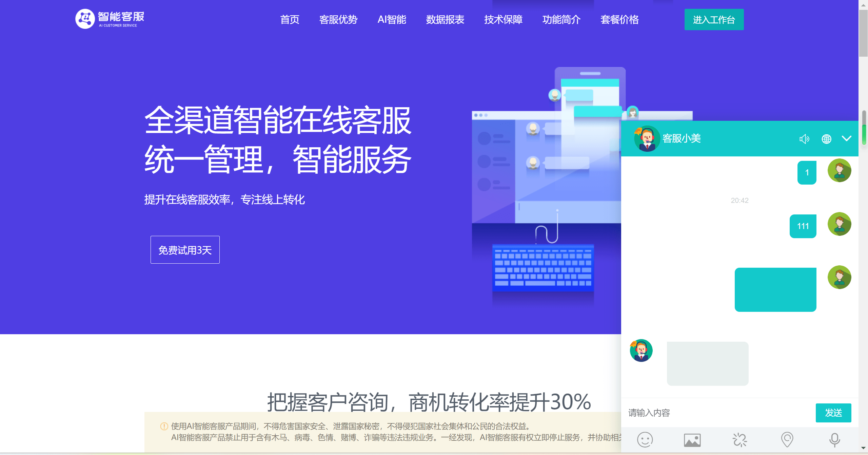Click the 客服优势 navigation tab item
The height and width of the screenshot is (455, 868).
(338, 19)
